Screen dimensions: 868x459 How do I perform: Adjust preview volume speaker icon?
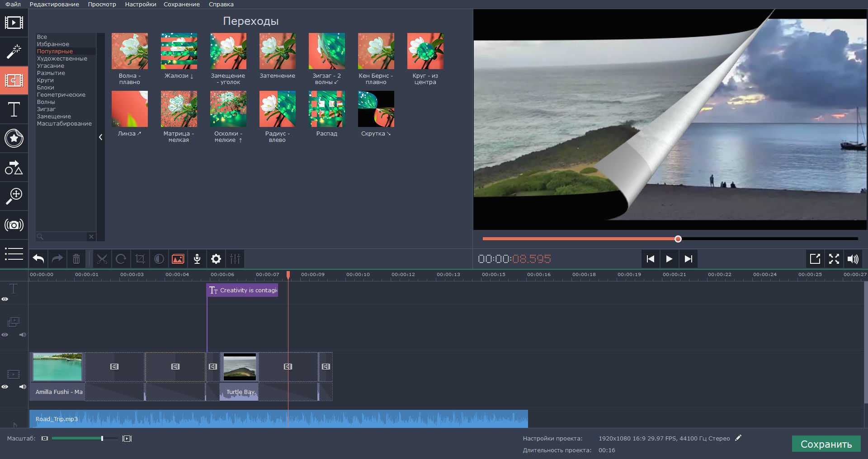(853, 259)
